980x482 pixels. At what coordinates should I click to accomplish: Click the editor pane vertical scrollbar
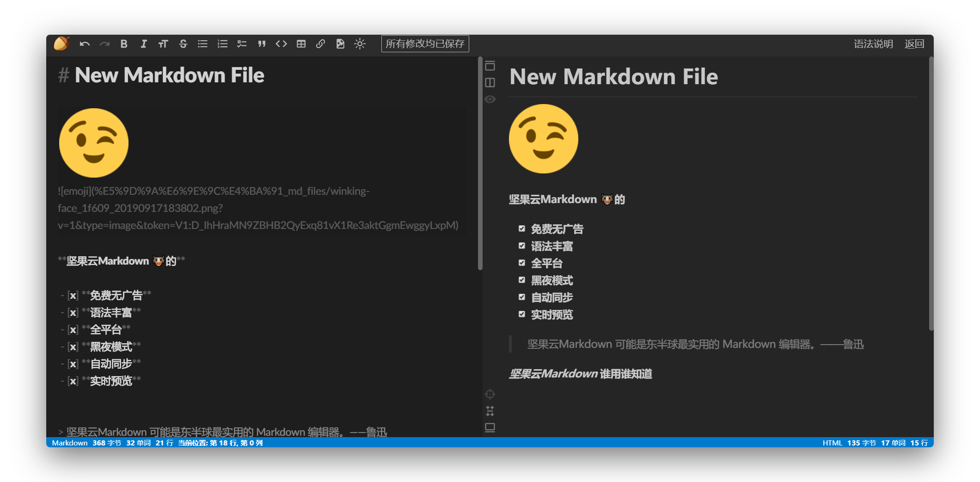(x=480, y=163)
